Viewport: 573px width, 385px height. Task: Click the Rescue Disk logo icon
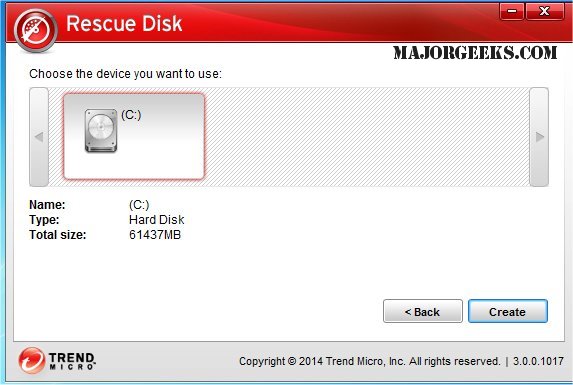pyautogui.click(x=35, y=30)
